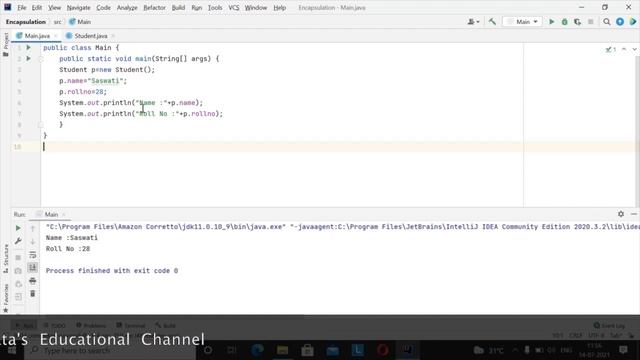Click the Exit icon in the Run panel sidebar
The width and height of the screenshot is (640, 360).
[x=18, y=297]
